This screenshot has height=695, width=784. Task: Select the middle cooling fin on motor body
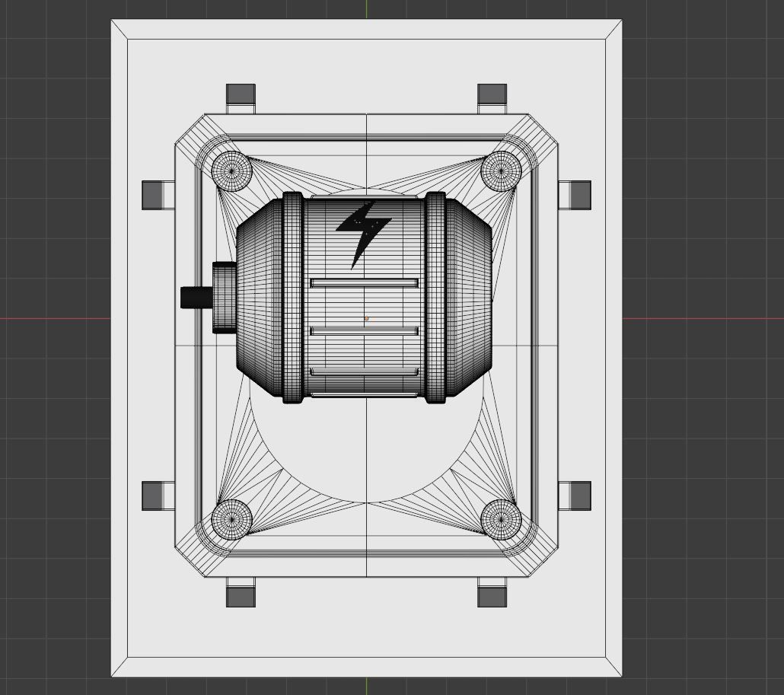[x=364, y=331]
